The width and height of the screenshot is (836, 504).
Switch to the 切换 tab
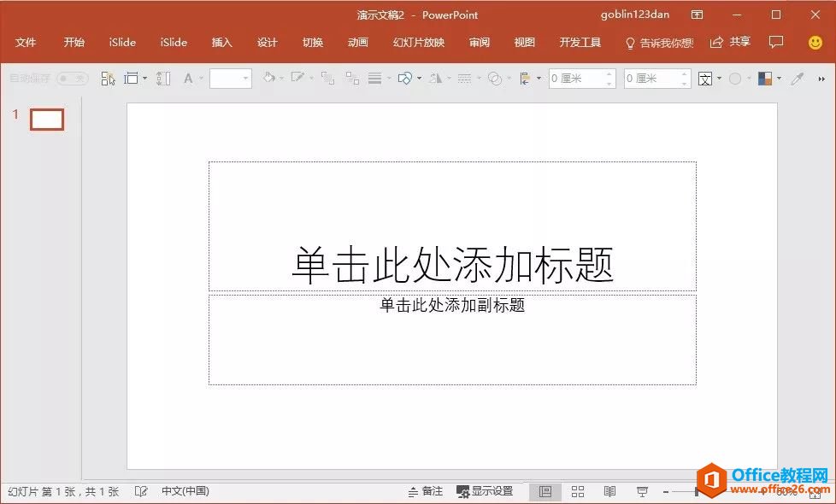pyautogui.click(x=313, y=42)
